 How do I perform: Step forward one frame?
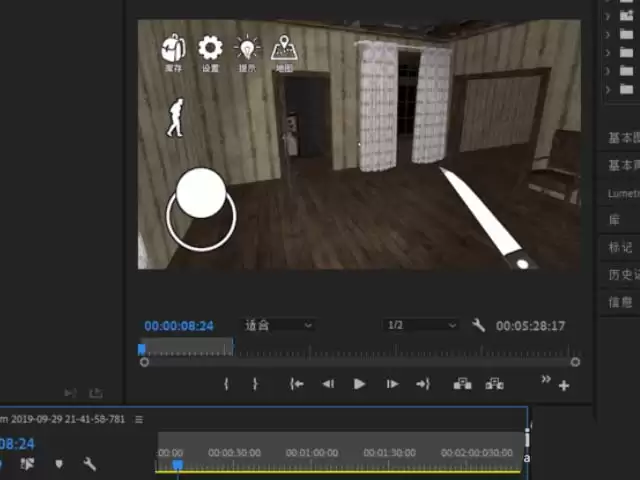(392, 384)
